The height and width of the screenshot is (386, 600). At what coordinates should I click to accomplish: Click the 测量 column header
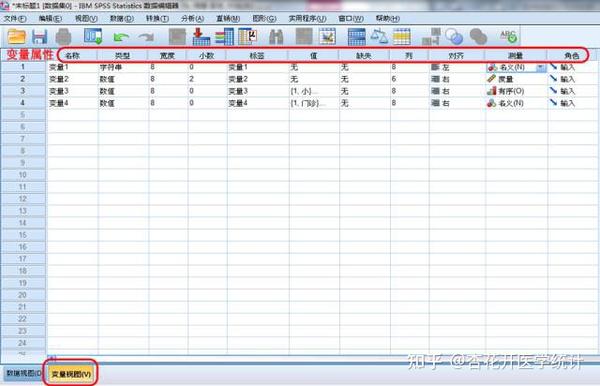tap(515, 55)
